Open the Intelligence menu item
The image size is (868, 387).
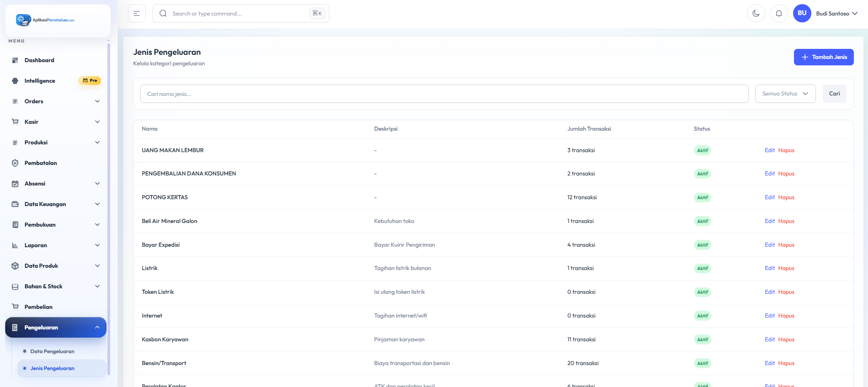56,81
